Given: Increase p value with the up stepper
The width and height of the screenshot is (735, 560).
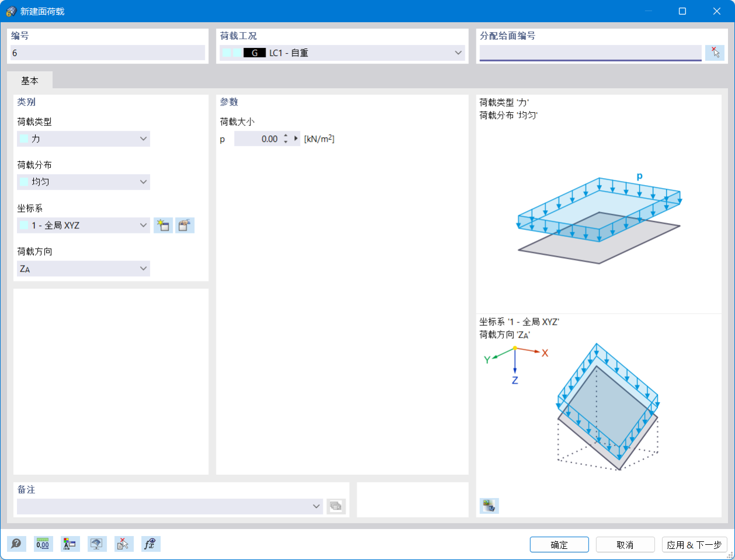Looking at the screenshot, I should [285, 135].
